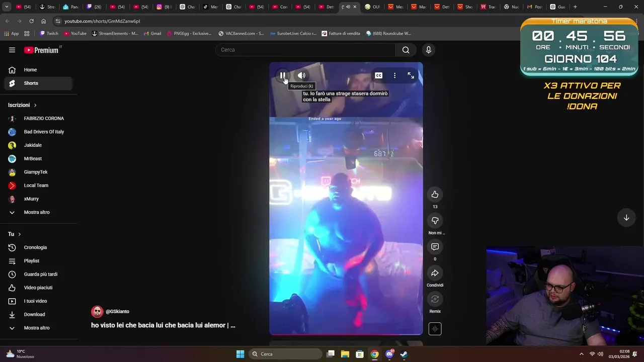Seek using the Short's red progress bar
This screenshot has height=362, width=644.
pos(346,334)
